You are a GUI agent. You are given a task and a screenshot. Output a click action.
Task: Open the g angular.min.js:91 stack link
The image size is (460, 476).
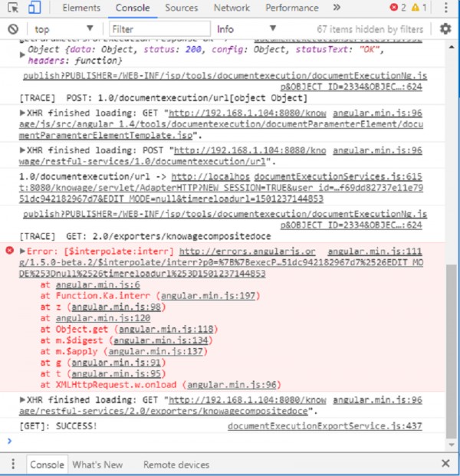point(116,363)
